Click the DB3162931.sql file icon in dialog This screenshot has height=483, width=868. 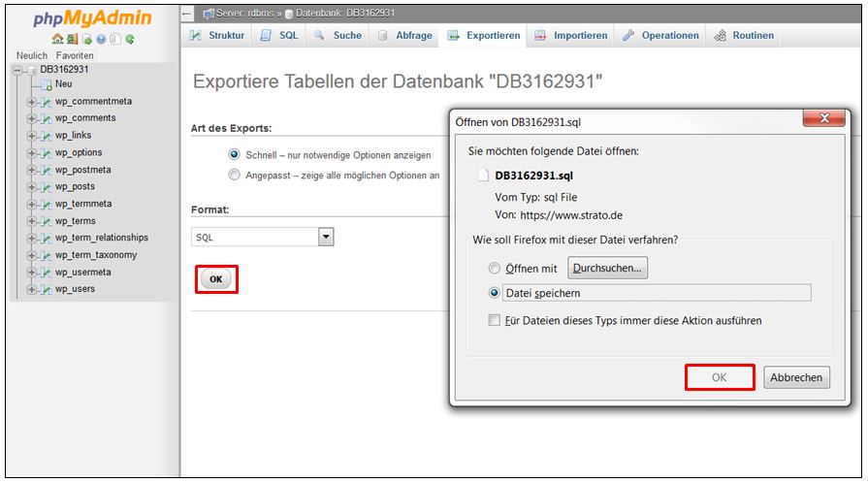pyautogui.click(x=483, y=176)
